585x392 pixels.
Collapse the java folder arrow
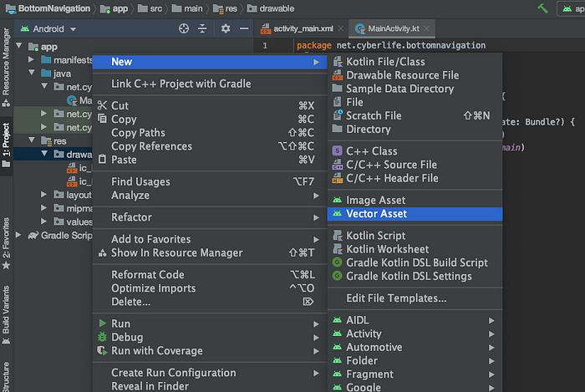coord(32,73)
